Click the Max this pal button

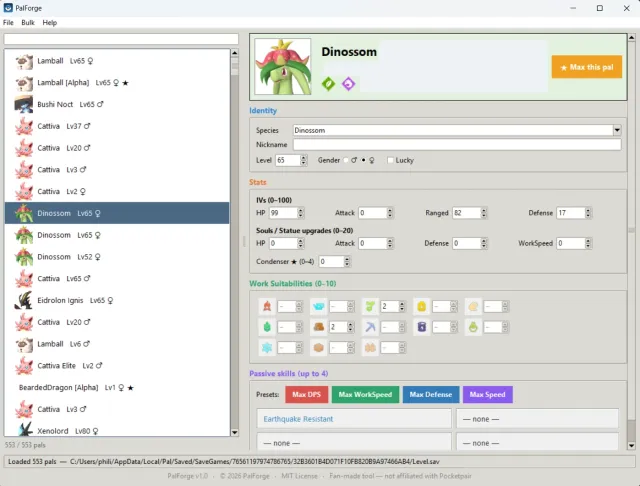(587, 67)
